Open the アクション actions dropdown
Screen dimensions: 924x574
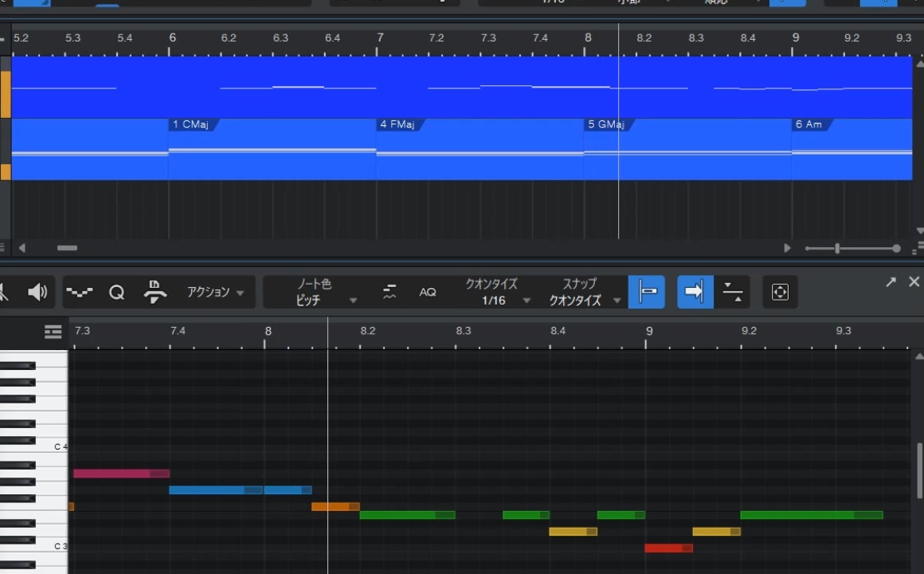[215, 292]
